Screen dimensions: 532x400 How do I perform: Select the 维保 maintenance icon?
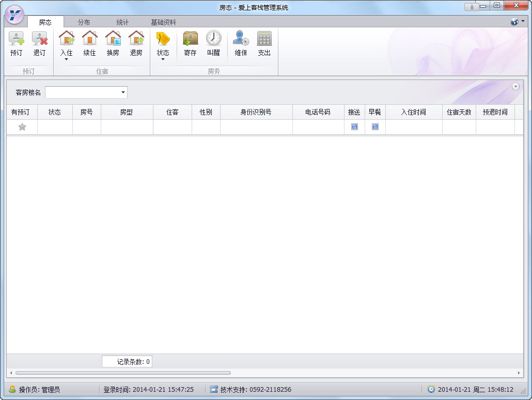tap(240, 44)
